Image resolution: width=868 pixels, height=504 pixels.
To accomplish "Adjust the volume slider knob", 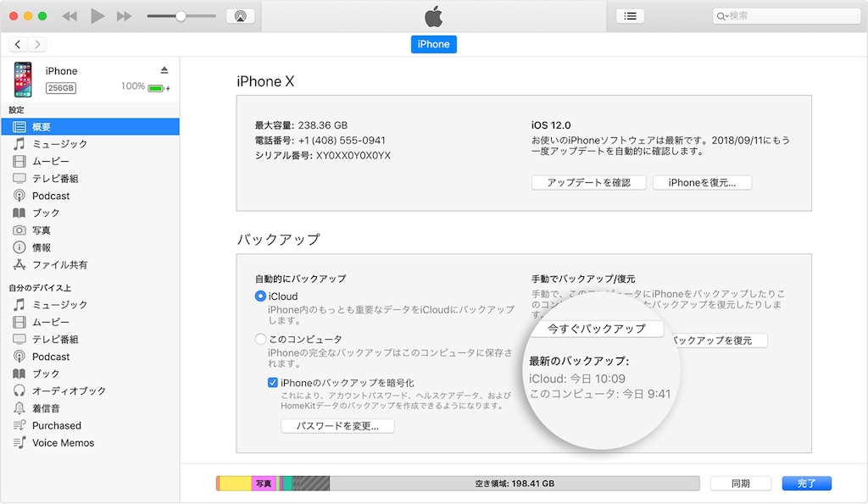I will (x=181, y=16).
